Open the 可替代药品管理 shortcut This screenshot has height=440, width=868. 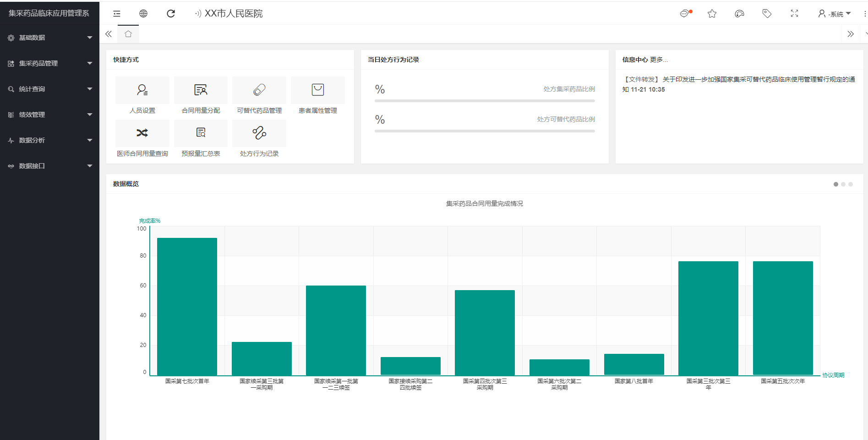click(x=259, y=95)
